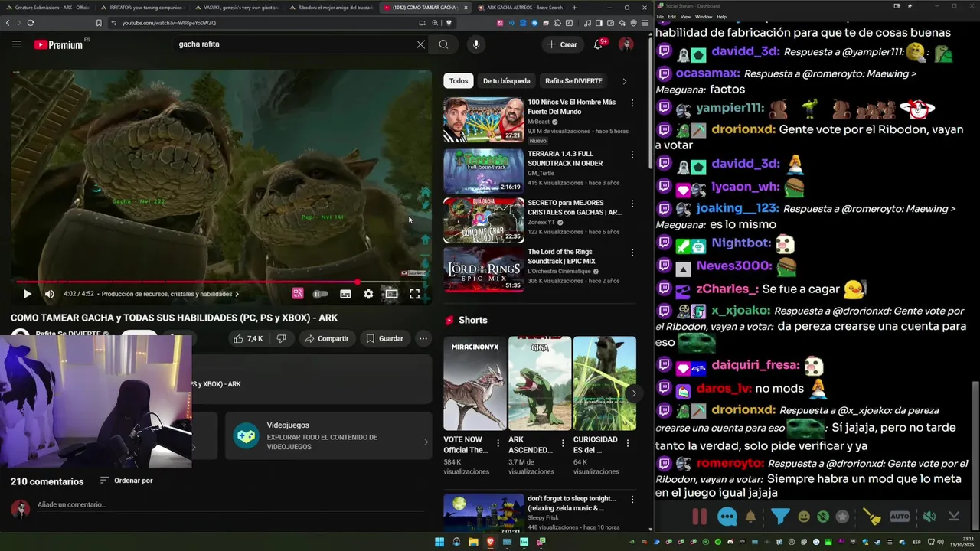Open Window menu in Social Stream

[x=703, y=16]
